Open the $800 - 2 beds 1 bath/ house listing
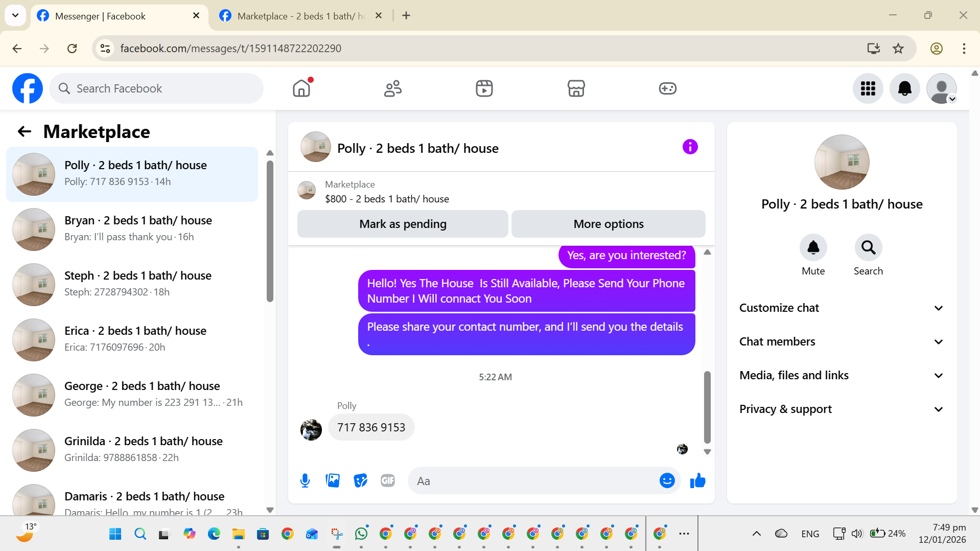Image resolution: width=980 pixels, height=551 pixels. (387, 199)
